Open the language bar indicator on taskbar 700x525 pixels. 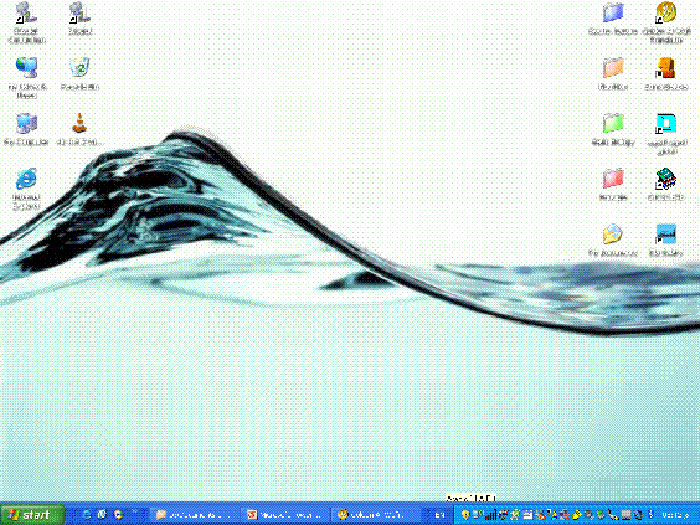440,515
